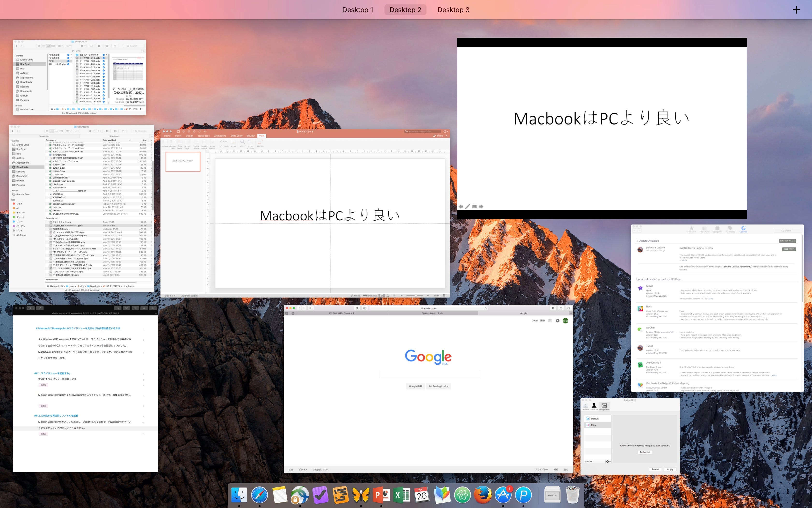Switch to Desktop 3
The image size is (812, 508).
point(453,10)
